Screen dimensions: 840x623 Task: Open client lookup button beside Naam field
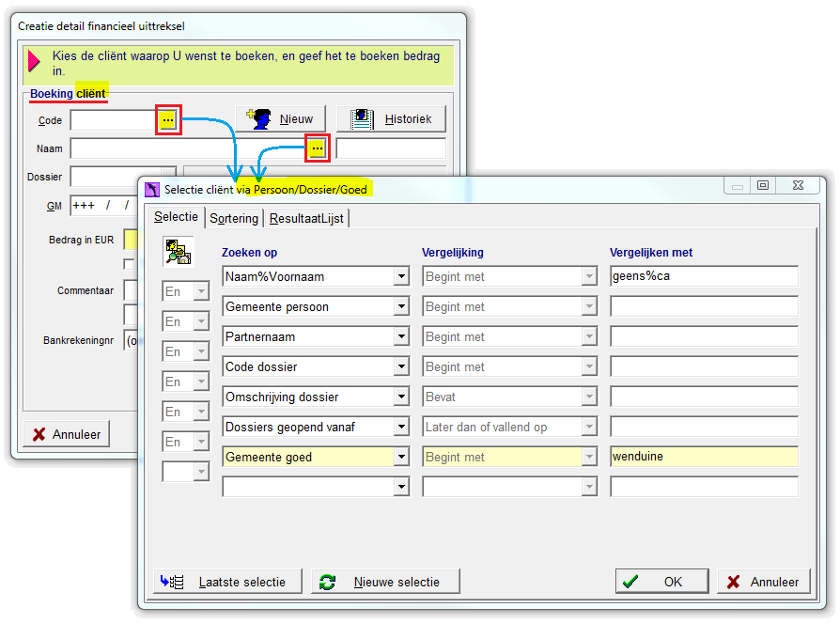click(x=318, y=148)
